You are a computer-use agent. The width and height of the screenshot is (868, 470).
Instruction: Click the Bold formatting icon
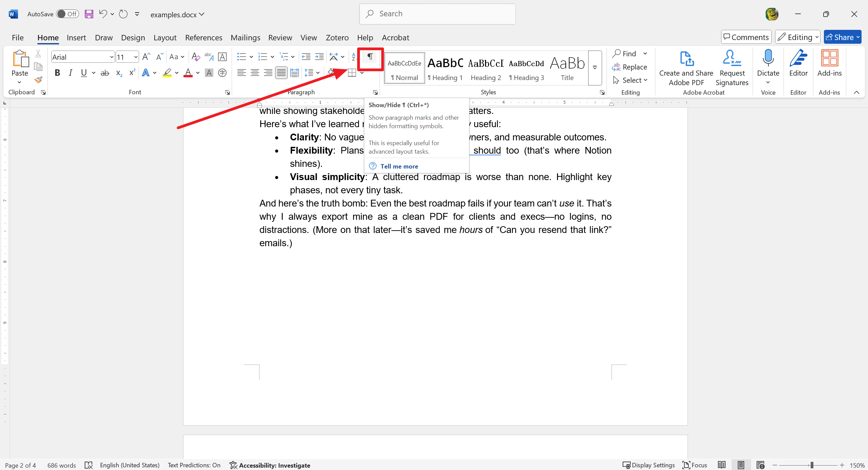click(57, 72)
